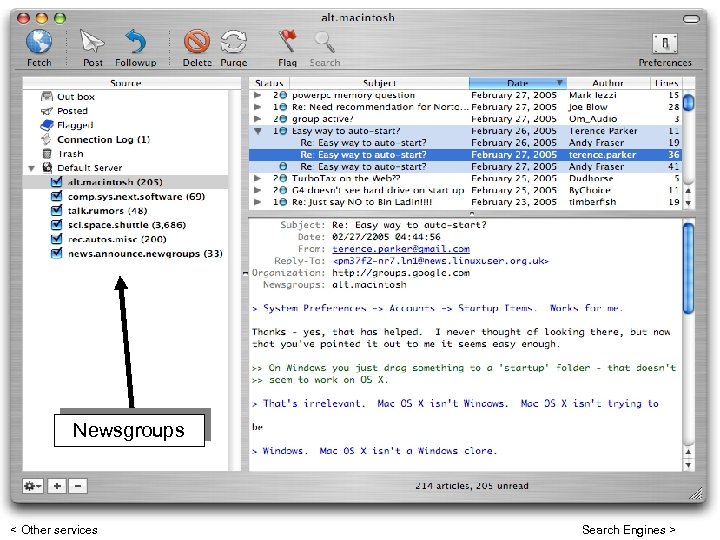Toggle talk.rumors checkbox
This screenshot has height=540, width=720.
(56, 210)
